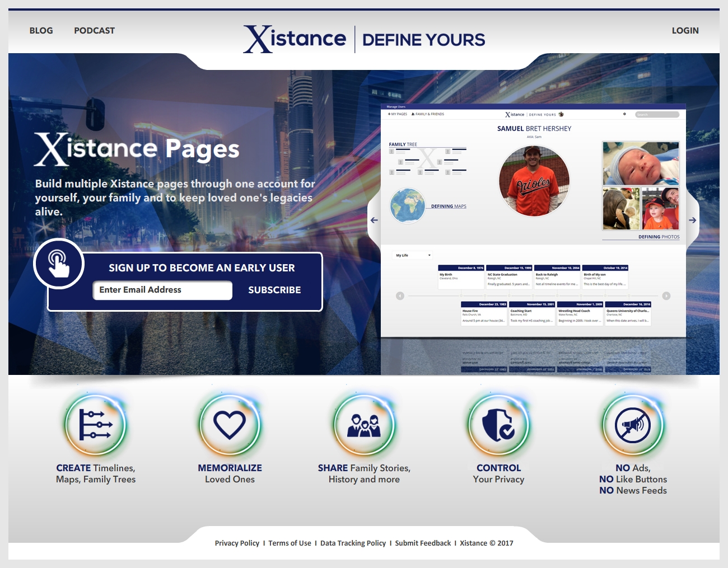Screen dimensions: 728x568
Task: Click the 'DEFINING PHOTOS' label in the preview
Action: coord(659,237)
